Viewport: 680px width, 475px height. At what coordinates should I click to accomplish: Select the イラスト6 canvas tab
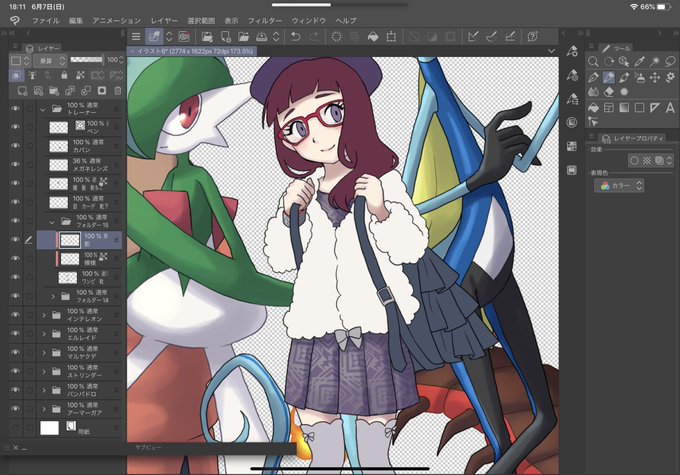(192, 51)
